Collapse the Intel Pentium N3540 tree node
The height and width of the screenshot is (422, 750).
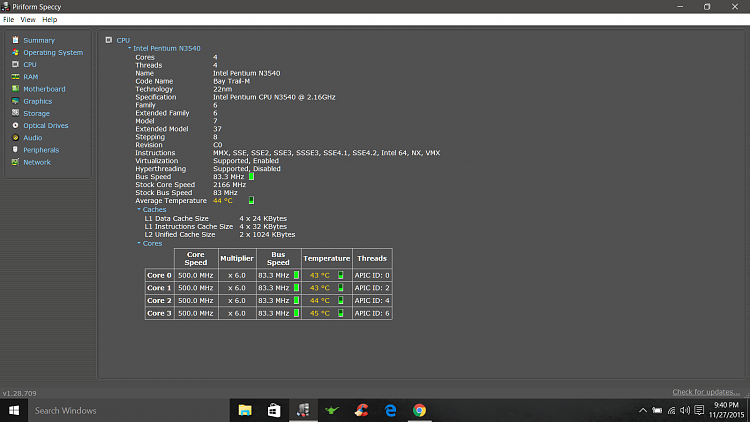point(129,48)
